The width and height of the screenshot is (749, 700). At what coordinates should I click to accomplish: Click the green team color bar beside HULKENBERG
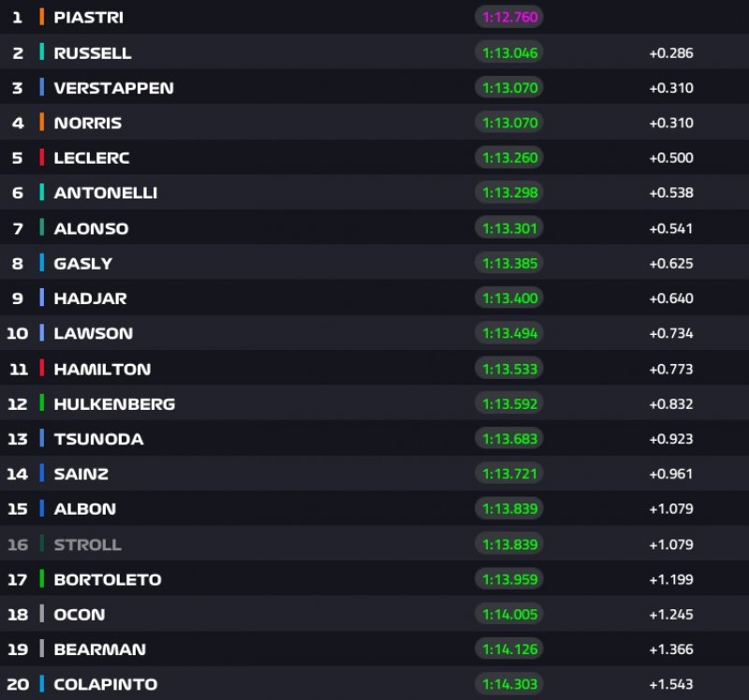click(x=42, y=403)
